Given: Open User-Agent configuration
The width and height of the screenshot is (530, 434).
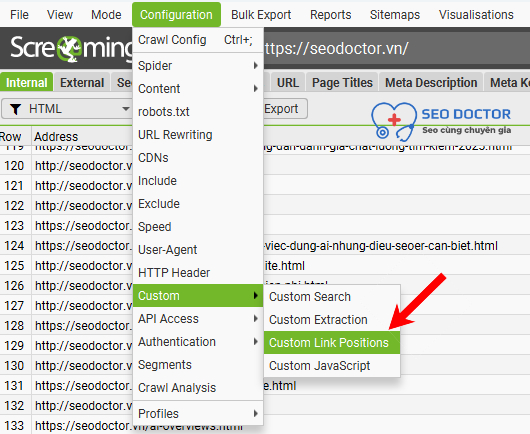Looking at the screenshot, I should [198, 249].
